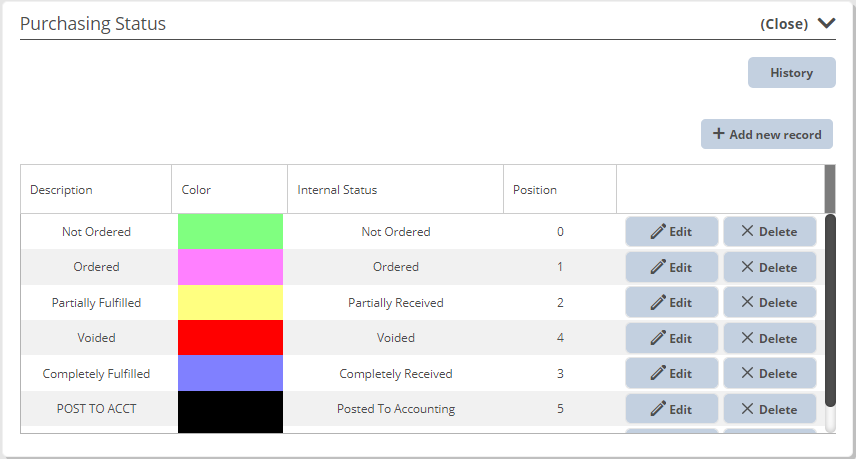Open the History view
The width and height of the screenshot is (856, 459).
click(x=792, y=73)
